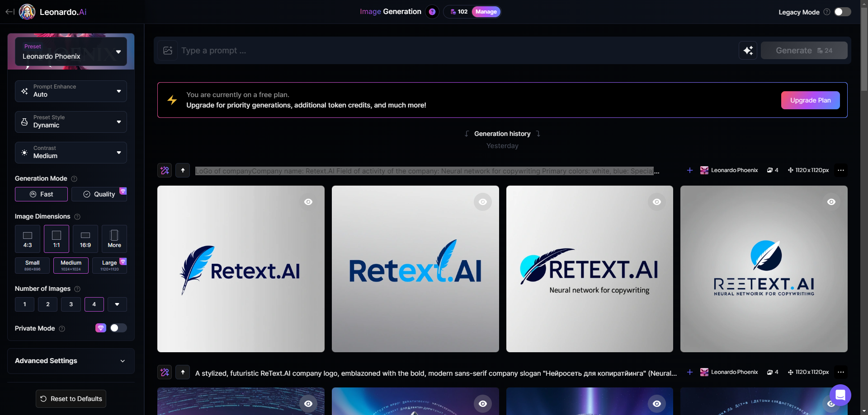Screen dimensions: 868x415
Task: Toggle Legacy Mode on
Action: click(842, 12)
